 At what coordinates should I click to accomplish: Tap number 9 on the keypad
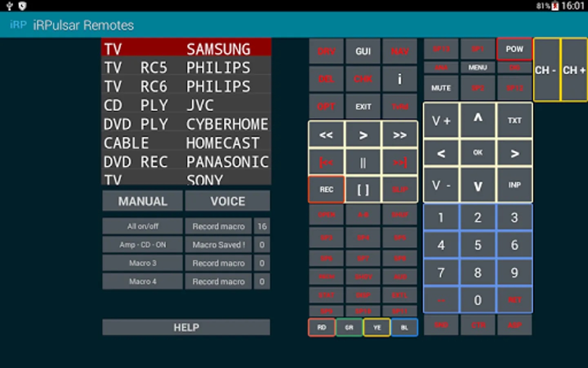coord(514,273)
